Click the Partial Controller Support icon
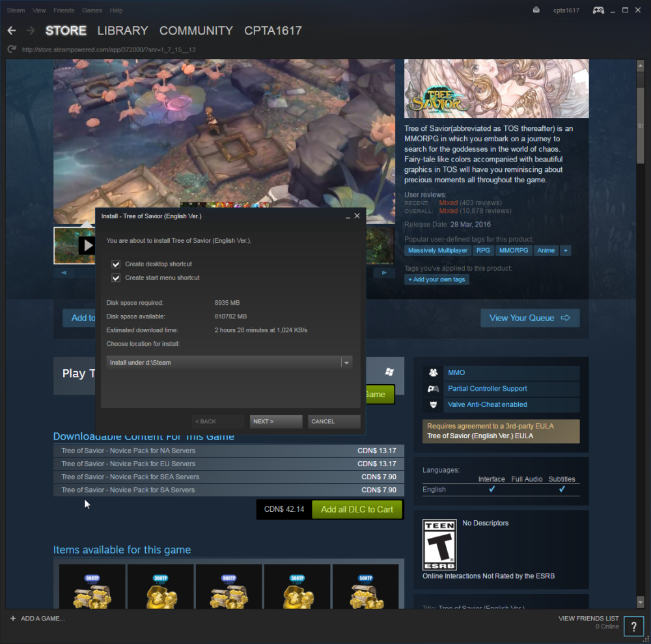 coord(433,389)
